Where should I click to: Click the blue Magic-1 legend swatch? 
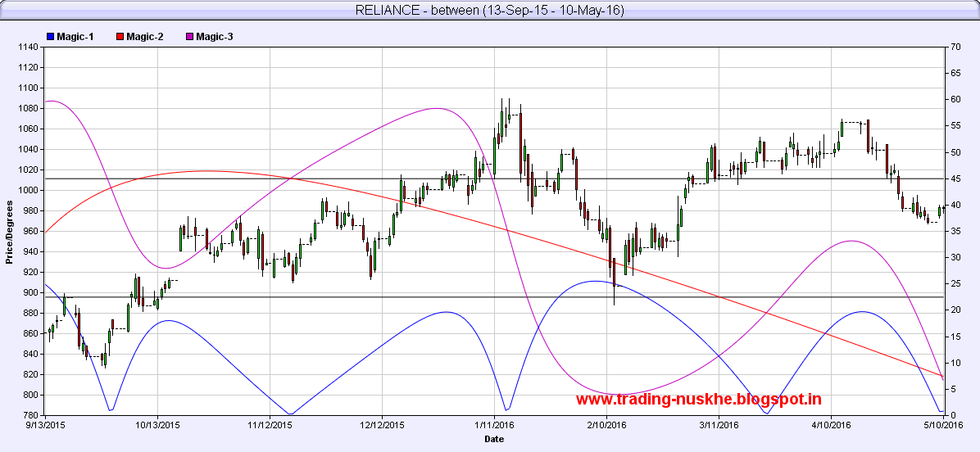pyautogui.click(x=50, y=37)
